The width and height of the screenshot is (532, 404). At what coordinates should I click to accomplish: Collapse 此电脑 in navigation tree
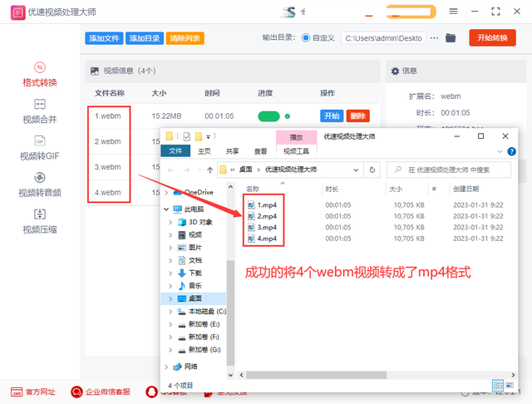click(166, 209)
